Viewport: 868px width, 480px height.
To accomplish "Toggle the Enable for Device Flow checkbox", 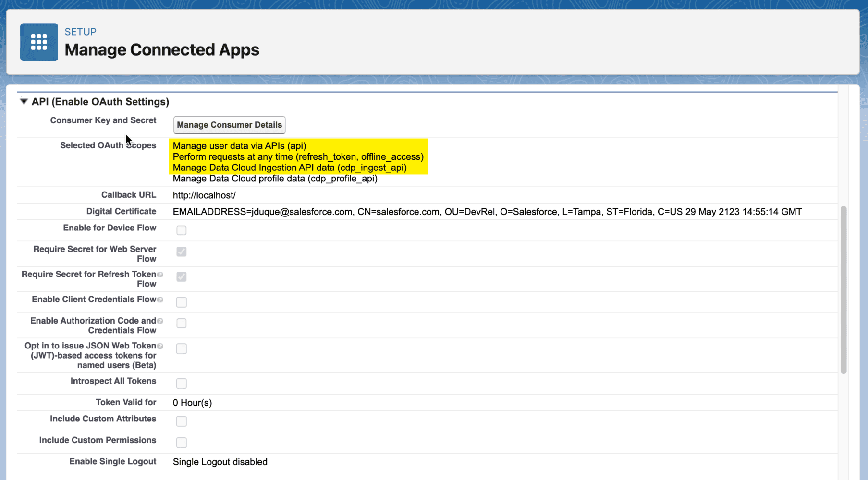I will coord(181,230).
